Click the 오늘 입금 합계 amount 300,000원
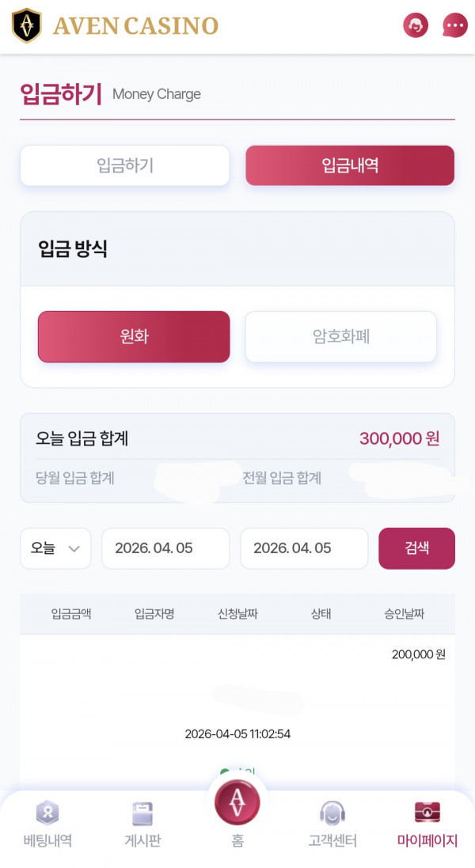The width and height of the screenshot is (475, 868). pyautogui.click(x=399, y=438)
